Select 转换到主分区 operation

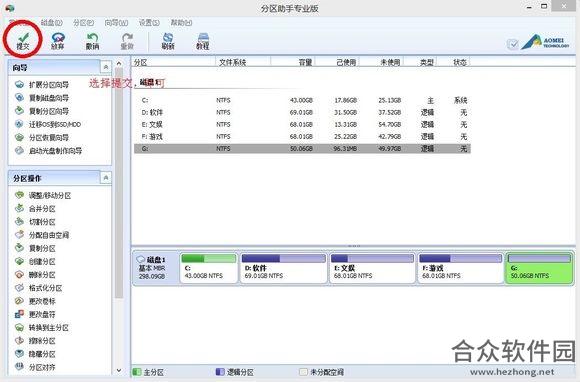(x=42, y=328)
